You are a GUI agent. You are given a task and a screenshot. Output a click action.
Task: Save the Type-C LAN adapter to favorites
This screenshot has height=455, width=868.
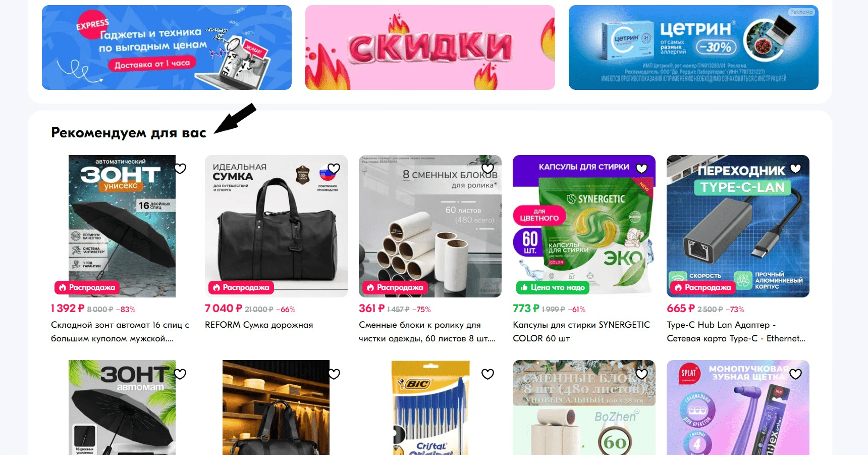[x=796, y=168]
